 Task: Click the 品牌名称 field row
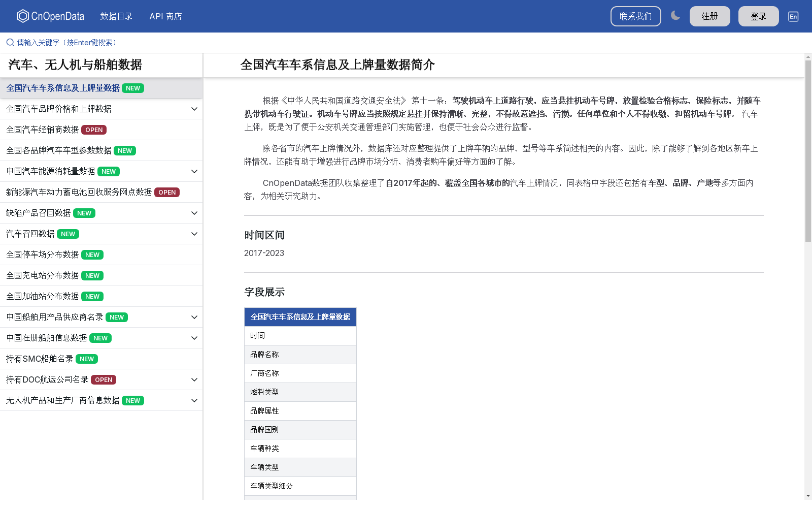pos(300,355)
